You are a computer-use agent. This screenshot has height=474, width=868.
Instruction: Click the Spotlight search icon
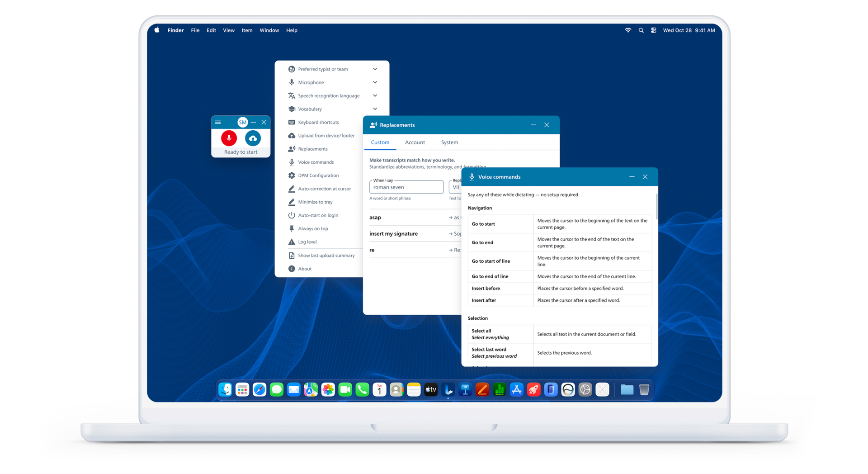pos(641,30)
